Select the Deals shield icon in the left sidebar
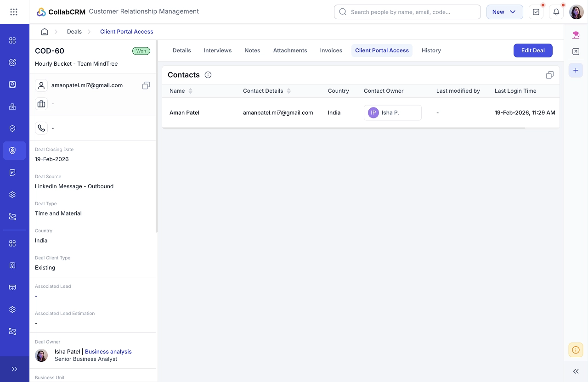This screenshot has height=382, width=588. click(x=12, y=151)
